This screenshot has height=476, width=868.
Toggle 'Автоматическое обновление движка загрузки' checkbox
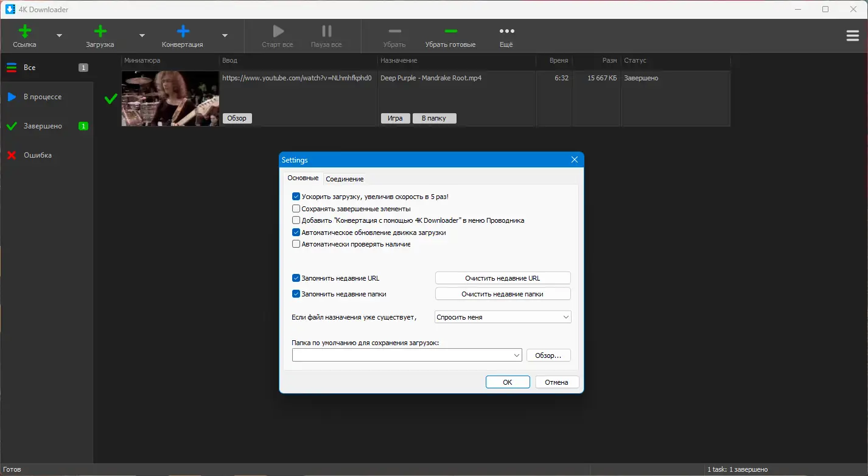coord(296,233)
